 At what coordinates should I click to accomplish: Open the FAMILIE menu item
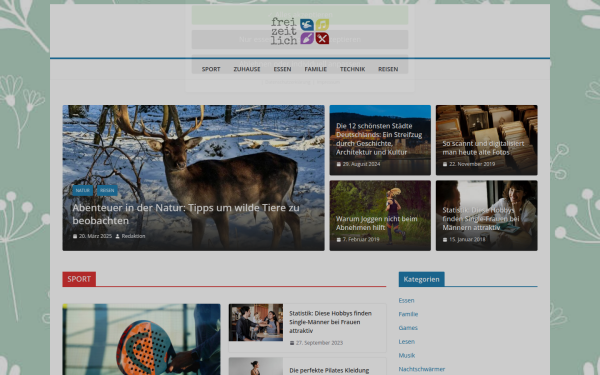tap(316, 69)
